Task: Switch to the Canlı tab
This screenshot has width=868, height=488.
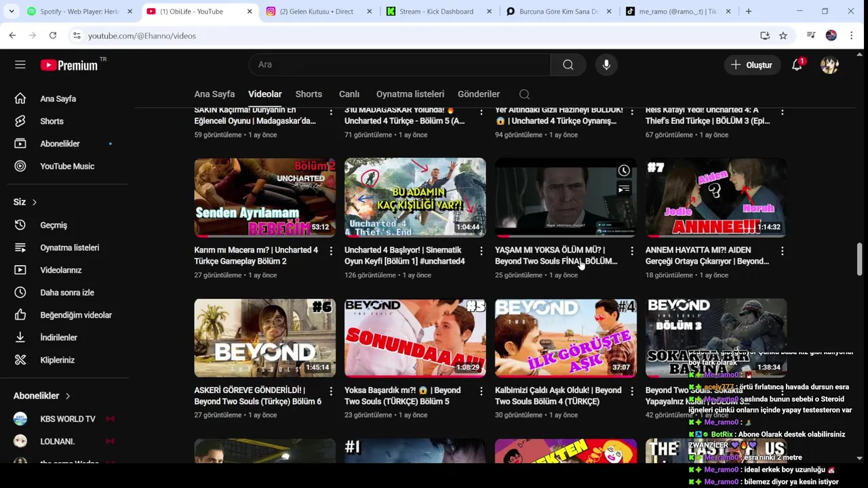Action: [x=349, y=94]
